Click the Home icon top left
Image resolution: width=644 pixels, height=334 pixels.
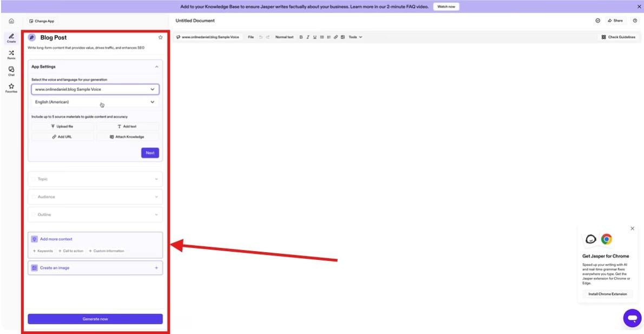11,21
